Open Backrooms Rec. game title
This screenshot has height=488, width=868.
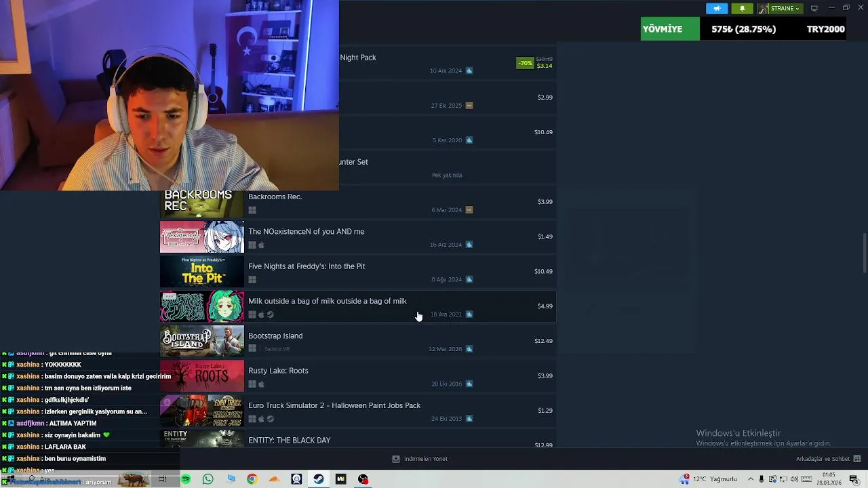275,197
